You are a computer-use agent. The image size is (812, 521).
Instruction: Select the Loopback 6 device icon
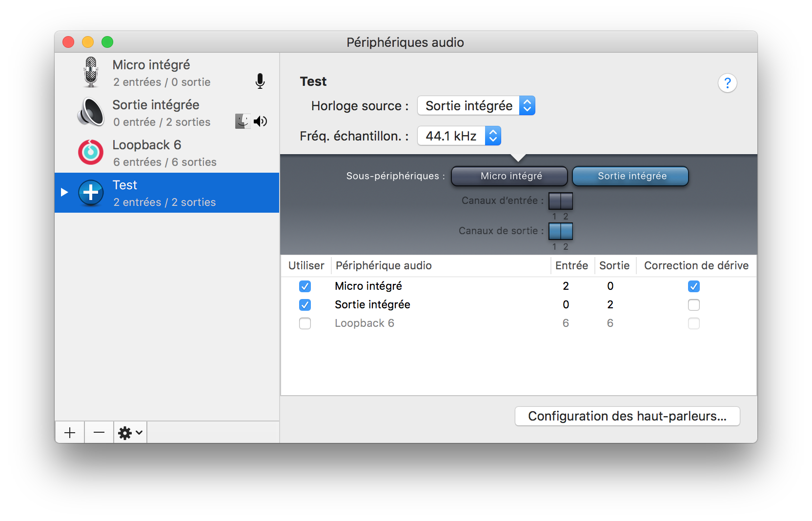(x=91, y=152)
